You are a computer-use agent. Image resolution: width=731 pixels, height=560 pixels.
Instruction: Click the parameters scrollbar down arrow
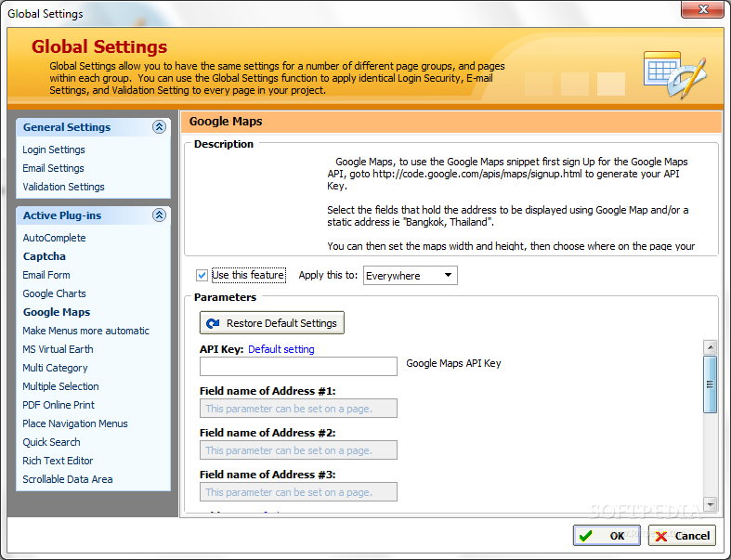click(710, 504)
